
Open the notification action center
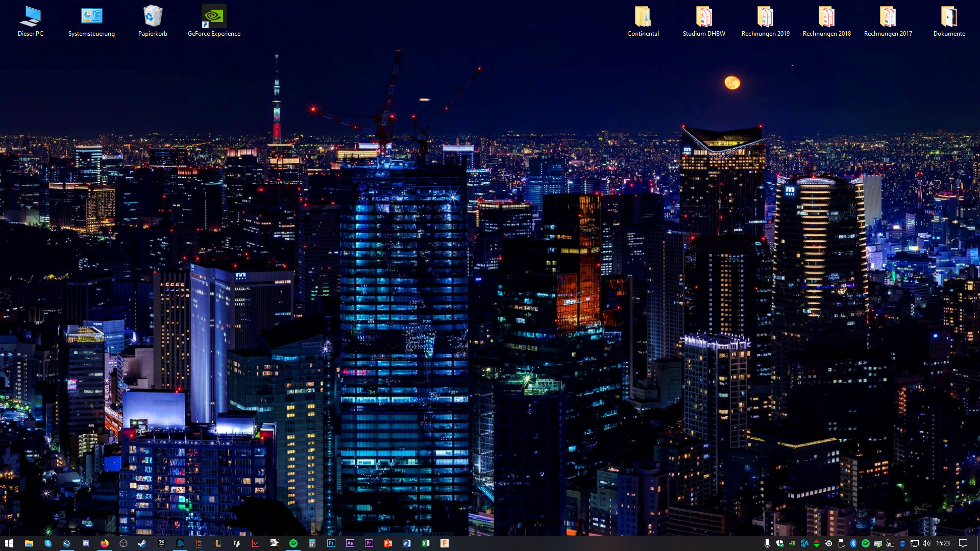(963, 543)
